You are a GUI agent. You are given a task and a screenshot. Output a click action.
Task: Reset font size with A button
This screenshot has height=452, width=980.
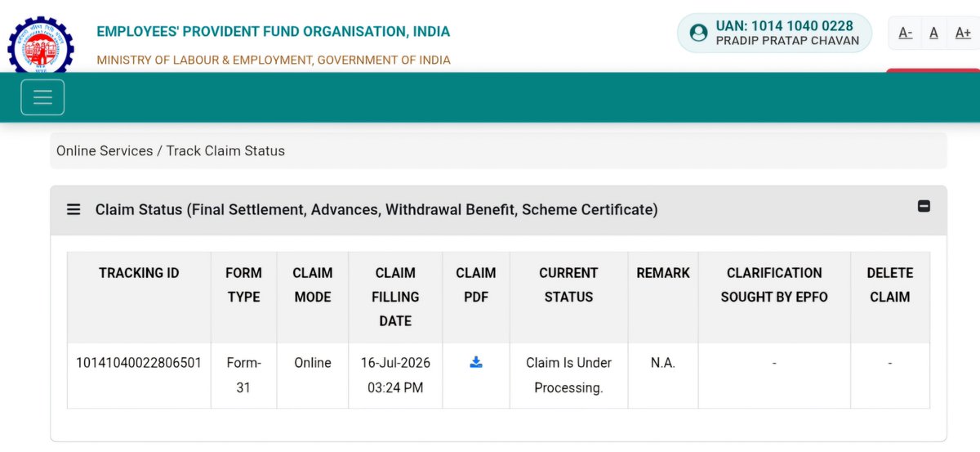(933, 33)
